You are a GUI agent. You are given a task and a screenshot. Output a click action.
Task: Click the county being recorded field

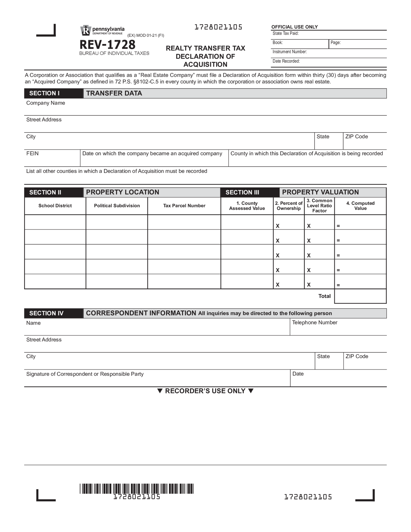[307, 158]
